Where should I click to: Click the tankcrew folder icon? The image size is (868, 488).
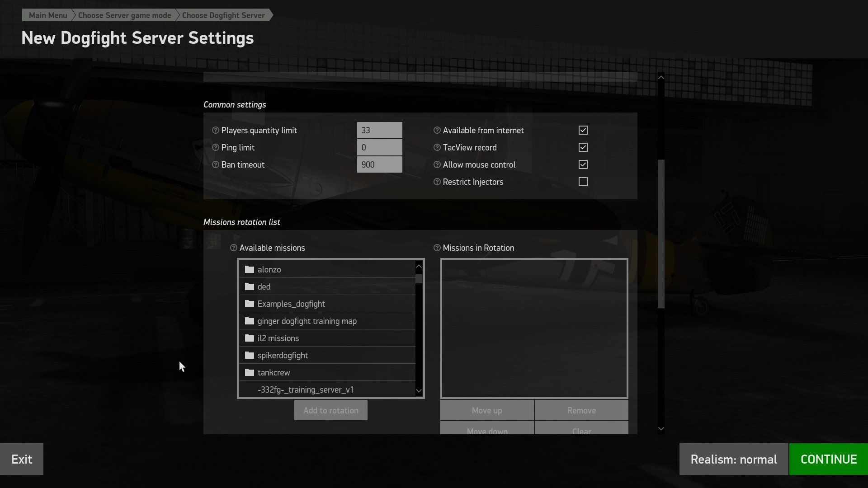coord(250,372)
